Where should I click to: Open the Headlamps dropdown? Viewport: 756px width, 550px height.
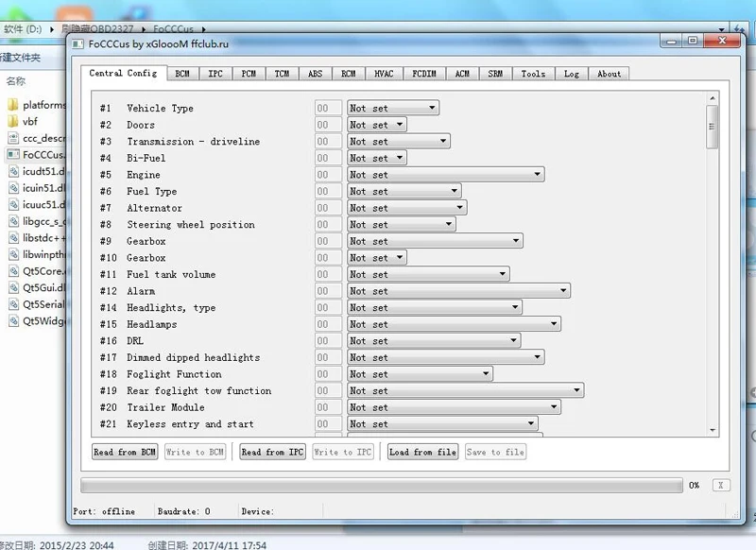click(454, 324)
